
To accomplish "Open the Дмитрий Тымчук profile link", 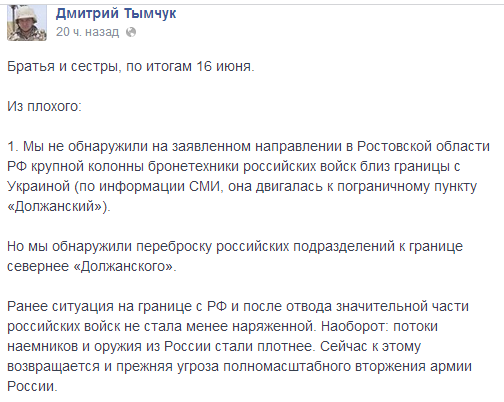I will (116, 14).
